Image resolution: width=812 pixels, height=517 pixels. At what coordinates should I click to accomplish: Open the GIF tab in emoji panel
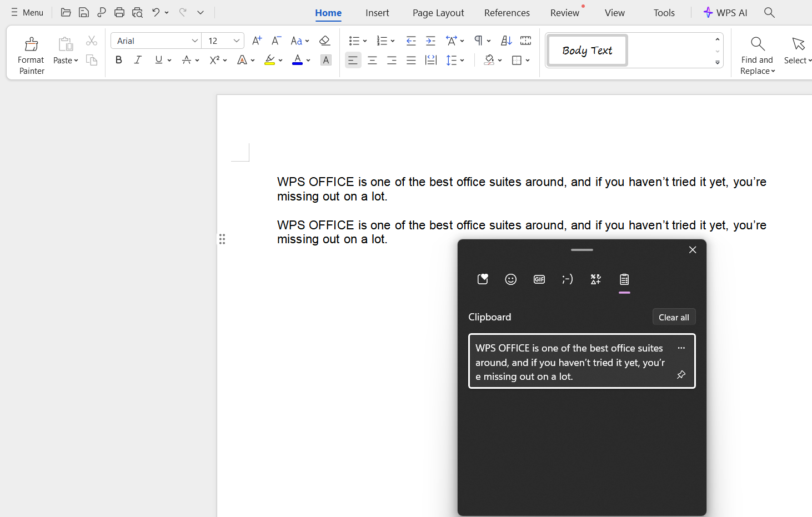(x=539, y=279)
